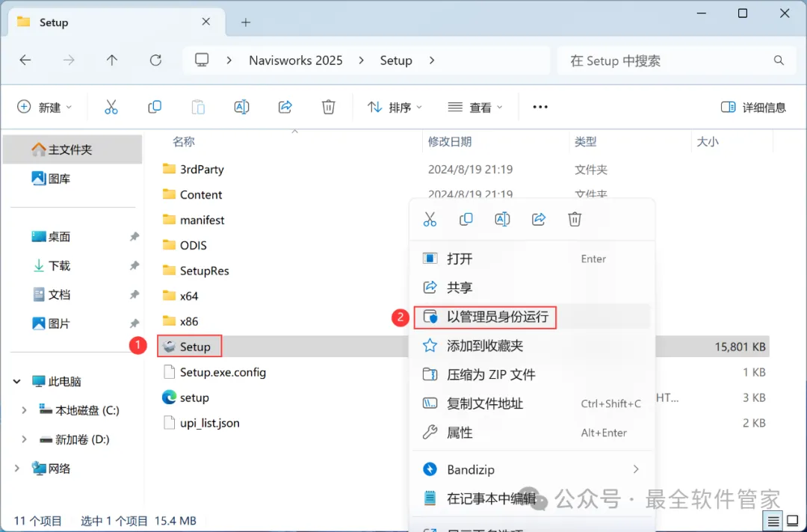807x532 pixels.
Task: Click the Copy icon in the toolbar
Action: pos(155,107)
